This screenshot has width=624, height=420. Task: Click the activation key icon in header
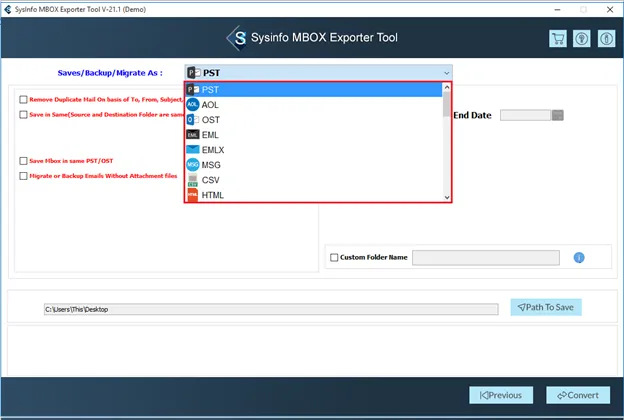(581, 39)
